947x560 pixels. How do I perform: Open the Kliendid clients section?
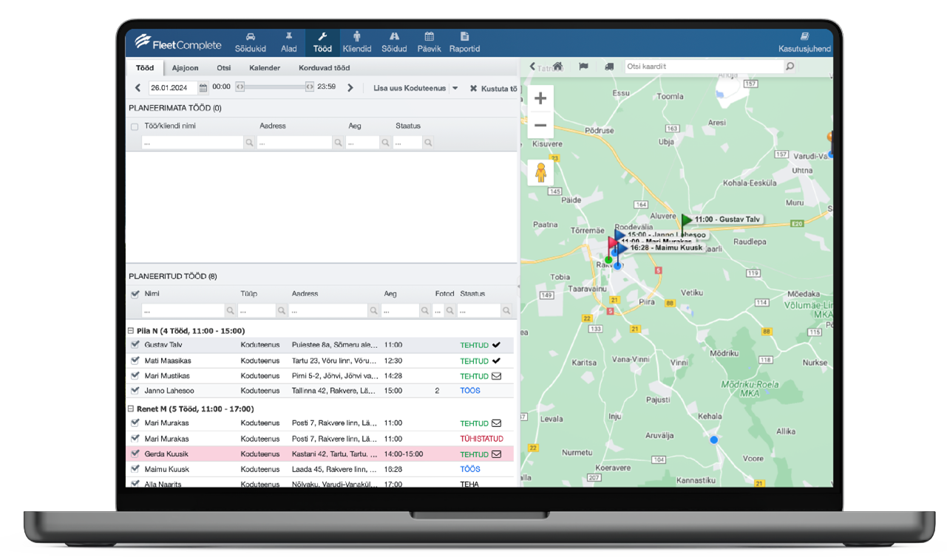(357, 42)
